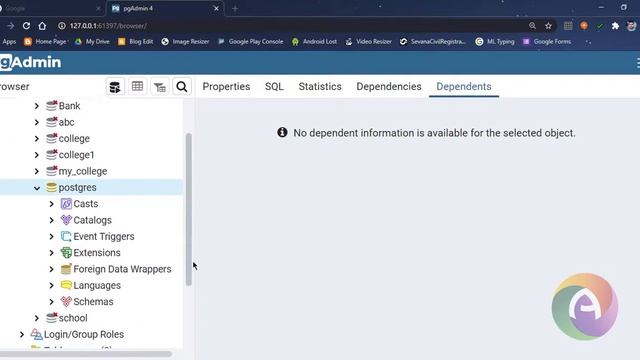Viewport: 640px width, 360px height.
Task: Click the Extensions node icon
Action: tap(66, 253)
